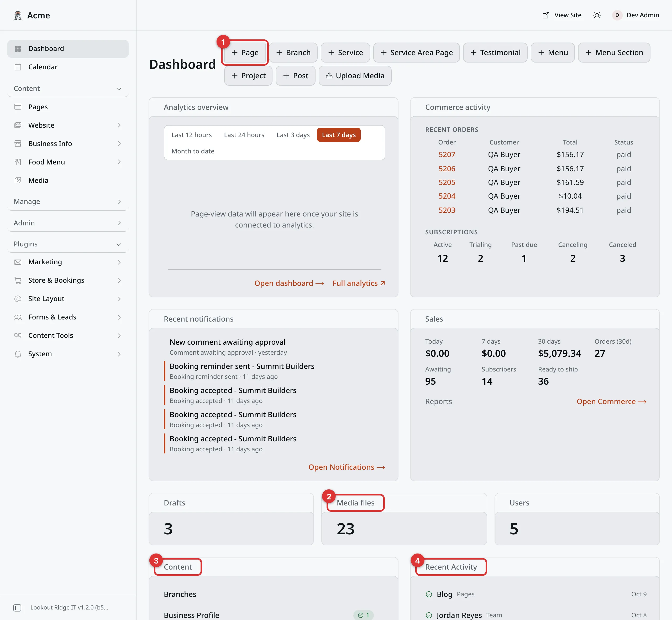Select the Last 3 days range
Image resolution: width=672 pixels, height=620 pixels.
click(293, 135)
